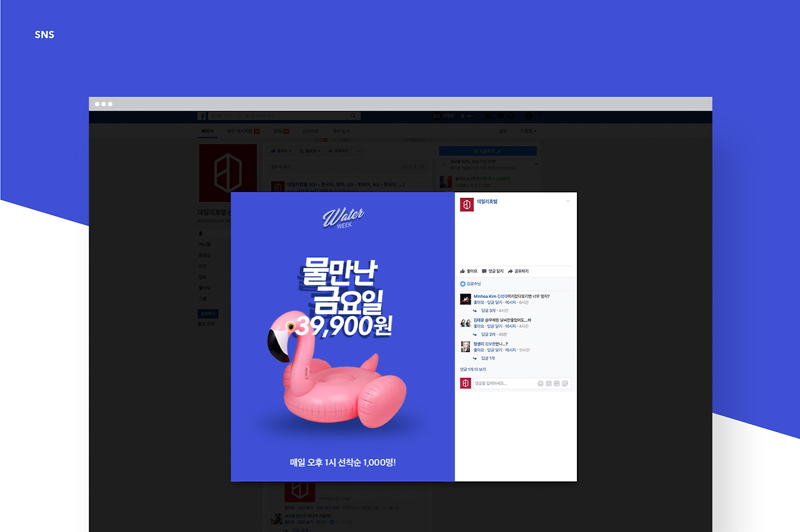Switch to the 페이지 tab

point(207,131)
